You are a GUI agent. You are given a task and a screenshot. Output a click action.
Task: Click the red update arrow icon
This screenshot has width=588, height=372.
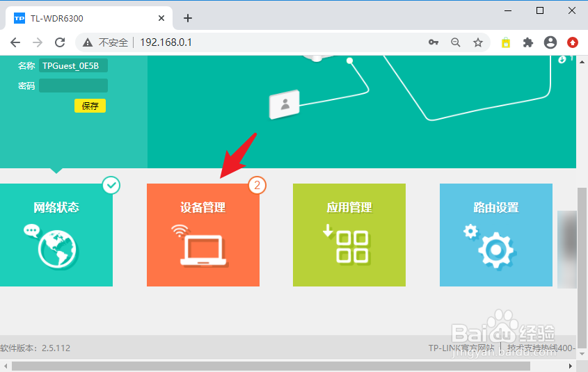(572, 42)
